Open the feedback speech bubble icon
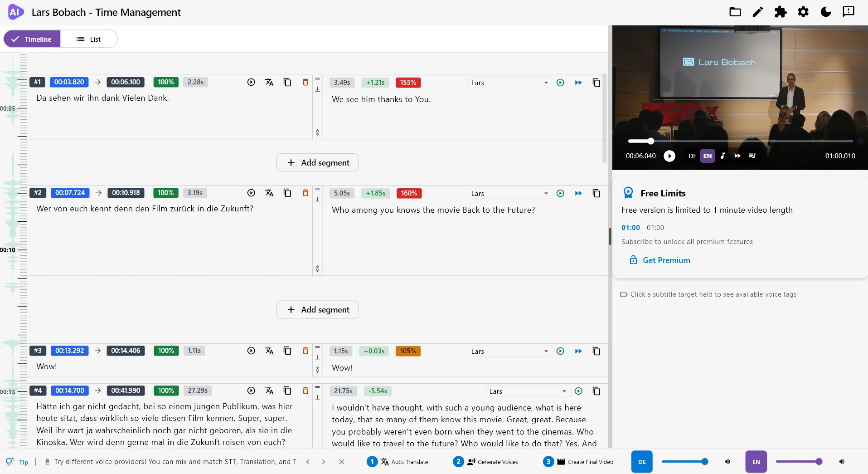Image resolution: width=868 pixels, height=474 pixels. 849,12
